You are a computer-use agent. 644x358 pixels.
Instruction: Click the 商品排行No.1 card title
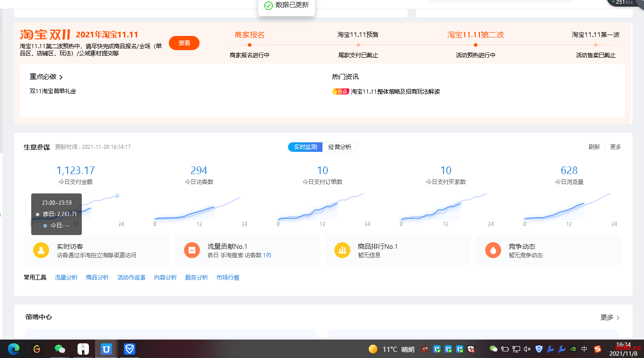(x=378, y=246)
